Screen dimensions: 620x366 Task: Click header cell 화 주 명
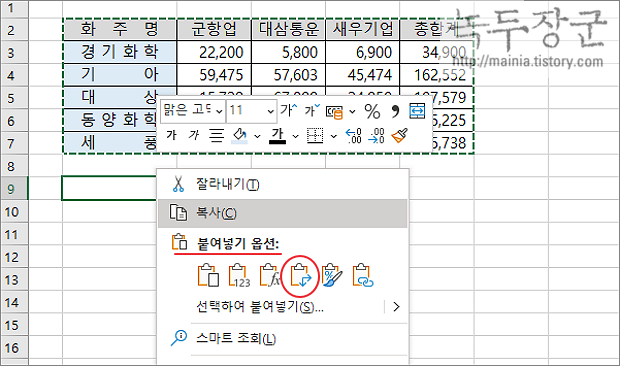tap(119, 30)
